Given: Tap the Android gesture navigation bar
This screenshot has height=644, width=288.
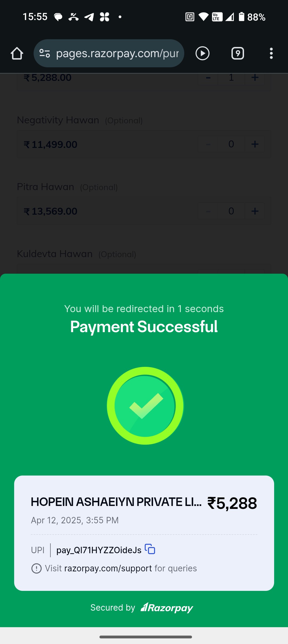Looking at the screenshot, I should click(x=146, y=637).
